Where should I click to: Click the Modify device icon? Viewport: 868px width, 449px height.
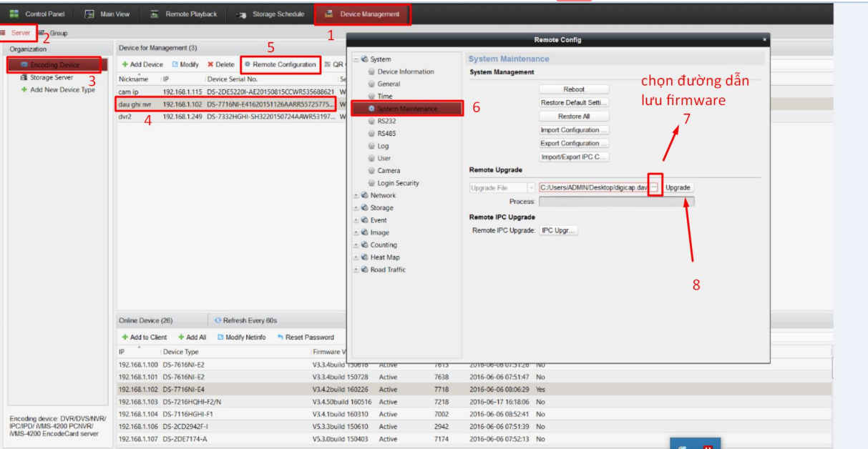175,64
